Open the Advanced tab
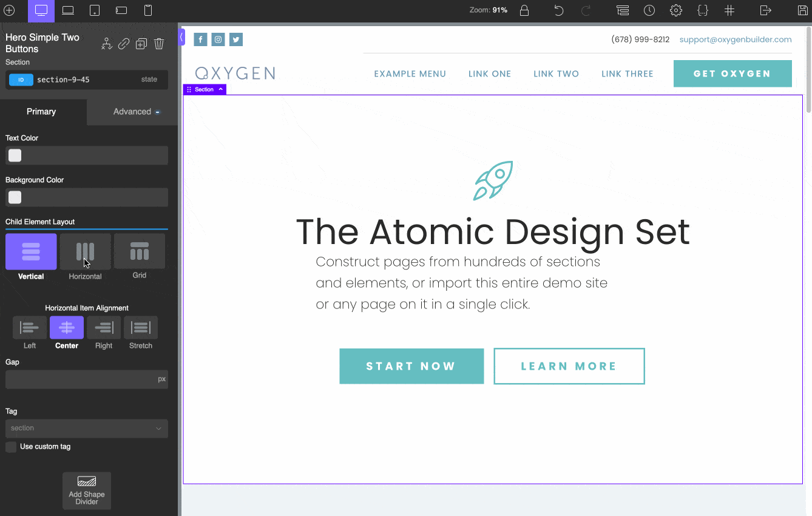 [131, 111]
